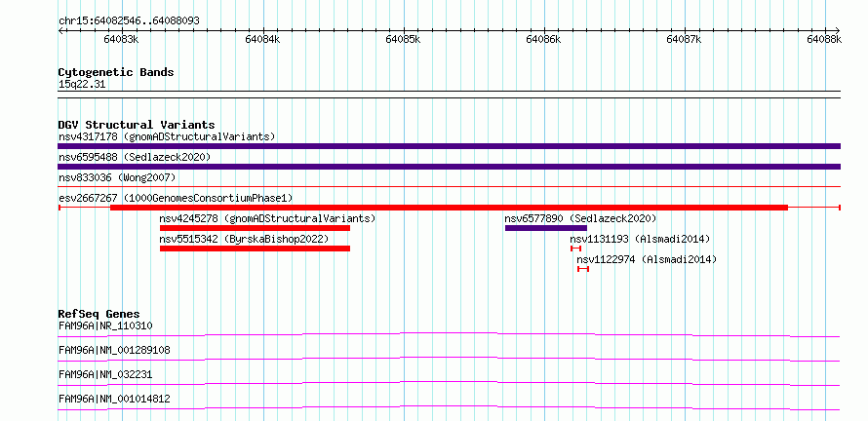Select the DGV Structural Variants track heading
868x421 pixels.
pos(137,125)
